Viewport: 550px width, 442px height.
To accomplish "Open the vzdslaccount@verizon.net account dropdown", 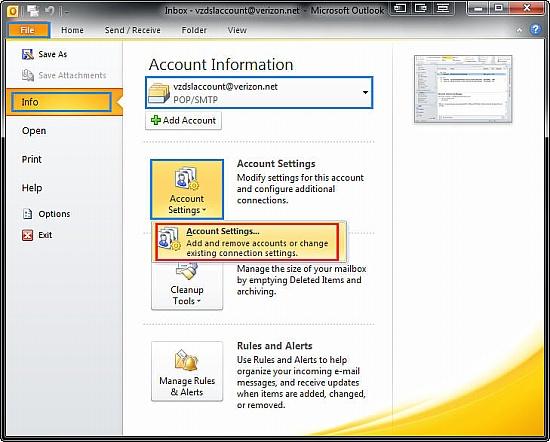I will (x=259, y=93).
